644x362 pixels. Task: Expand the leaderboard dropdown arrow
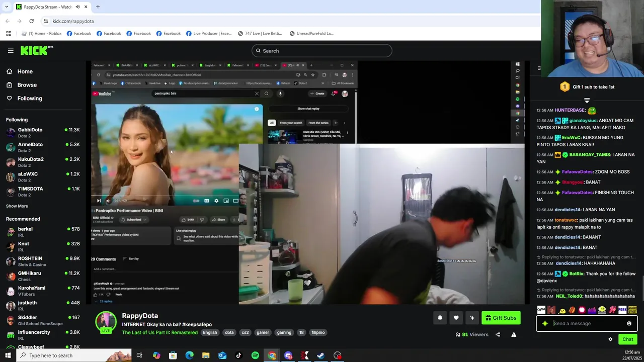coord(587,101)
